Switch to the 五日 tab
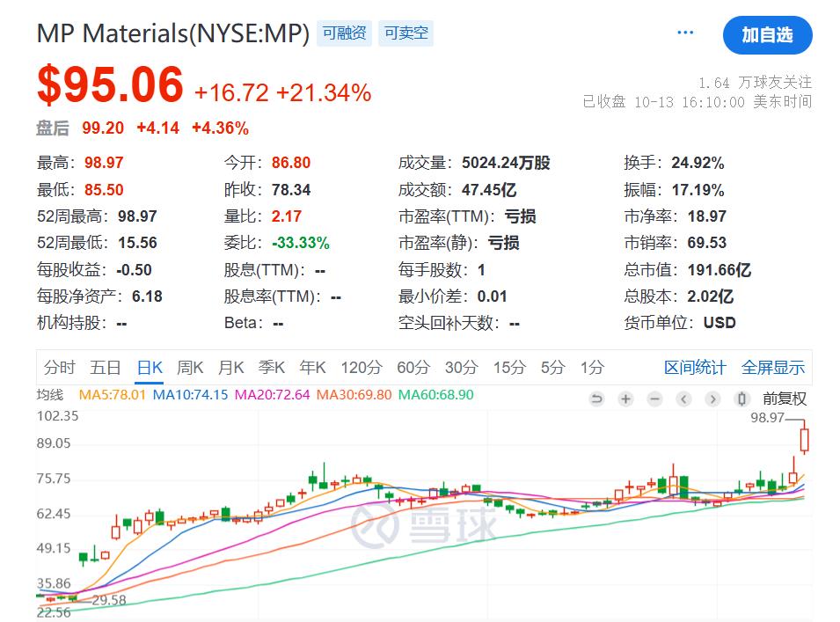Viewport: 840px width, 622px height. (x=105, y=368)
